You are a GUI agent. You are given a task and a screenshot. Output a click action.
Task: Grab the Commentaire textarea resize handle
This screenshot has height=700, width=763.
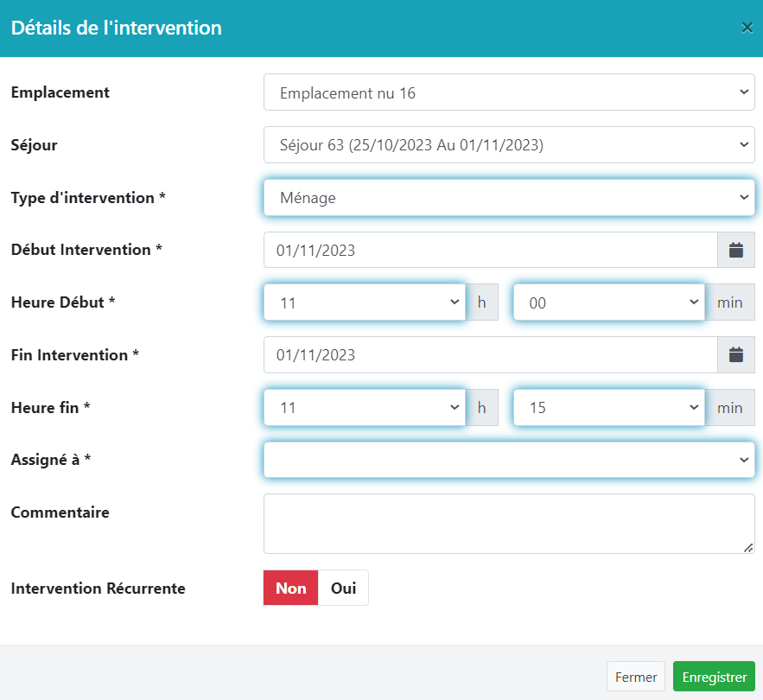[x=748, y=547]
